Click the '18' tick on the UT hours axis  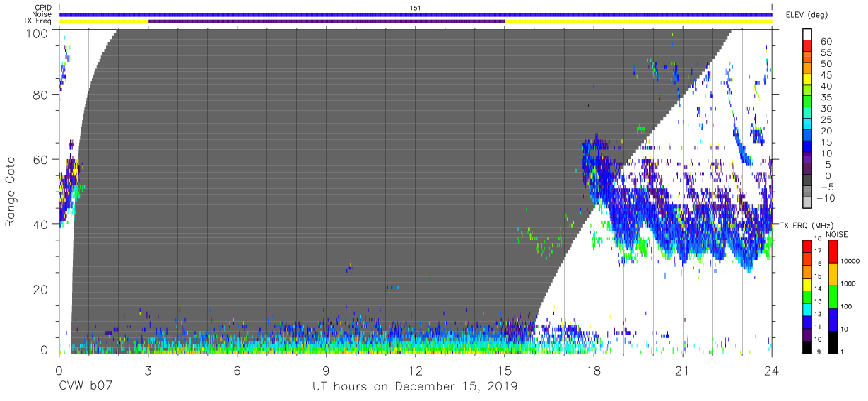(594, 369)
